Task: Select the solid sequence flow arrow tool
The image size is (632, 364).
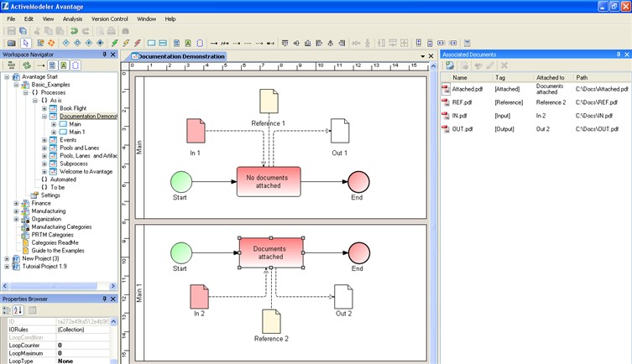Action: tap(214, 43)
